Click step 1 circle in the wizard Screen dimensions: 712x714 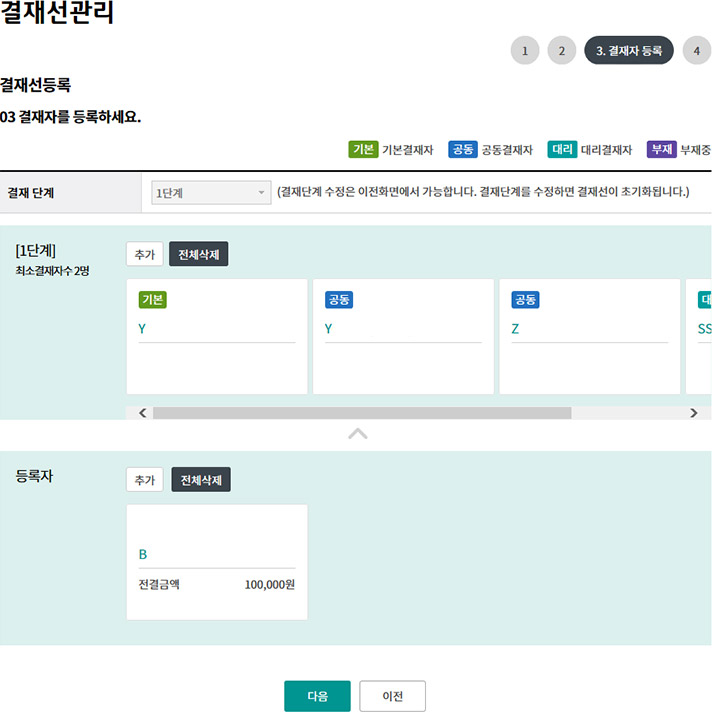point(525,50)
